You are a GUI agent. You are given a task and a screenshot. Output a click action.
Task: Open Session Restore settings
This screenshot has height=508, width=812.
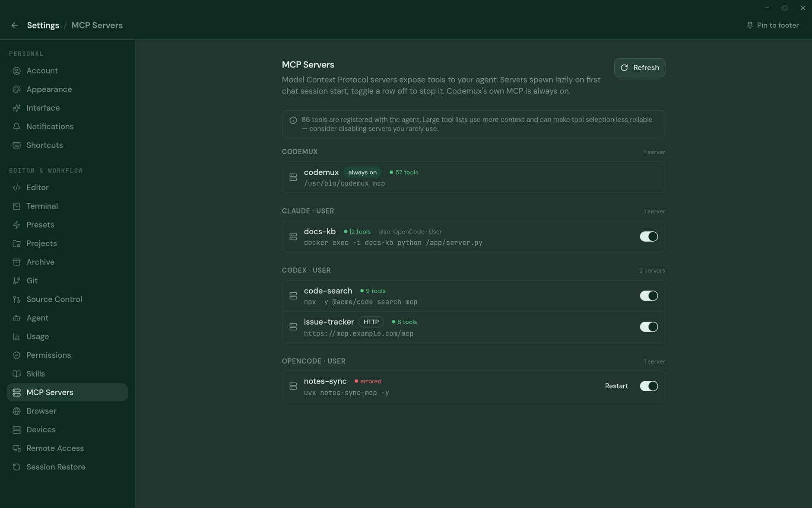[67, 467]
